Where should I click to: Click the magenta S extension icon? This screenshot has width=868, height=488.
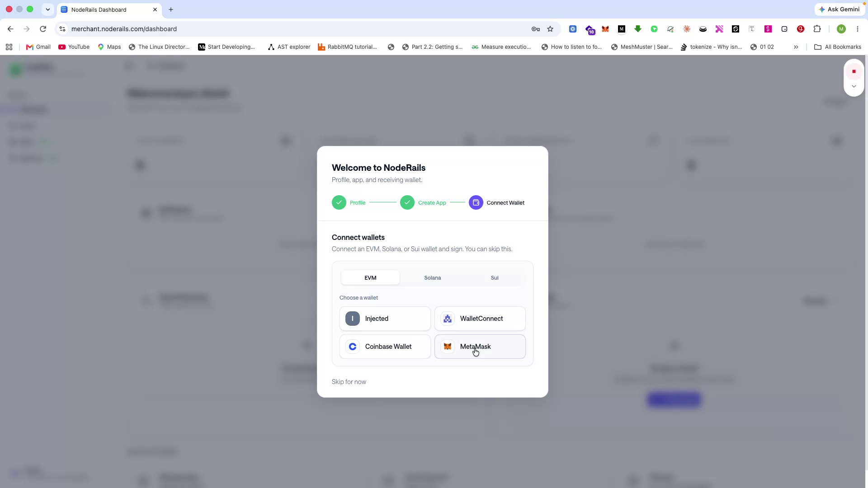(768, 29)
